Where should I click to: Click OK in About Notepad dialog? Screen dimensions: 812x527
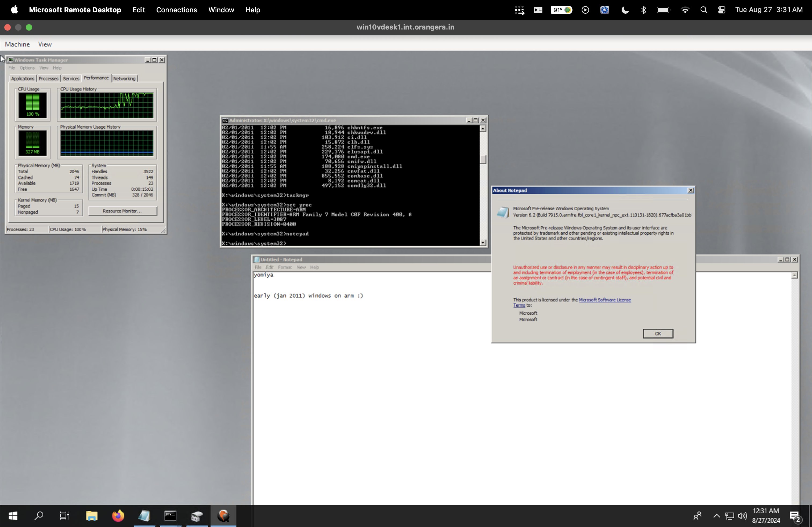(x=658, y=333)
